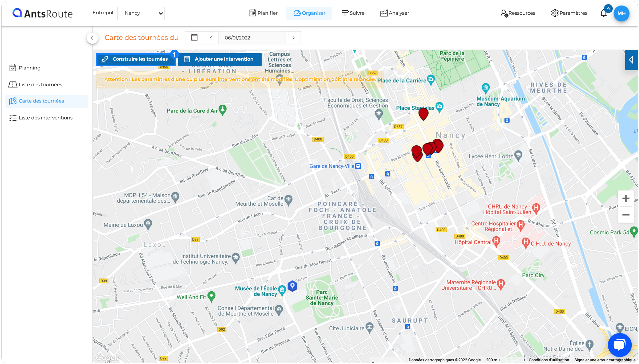Open the calendar date picker icon
Screen dimensions: 639x364
(x=194, y=38)
